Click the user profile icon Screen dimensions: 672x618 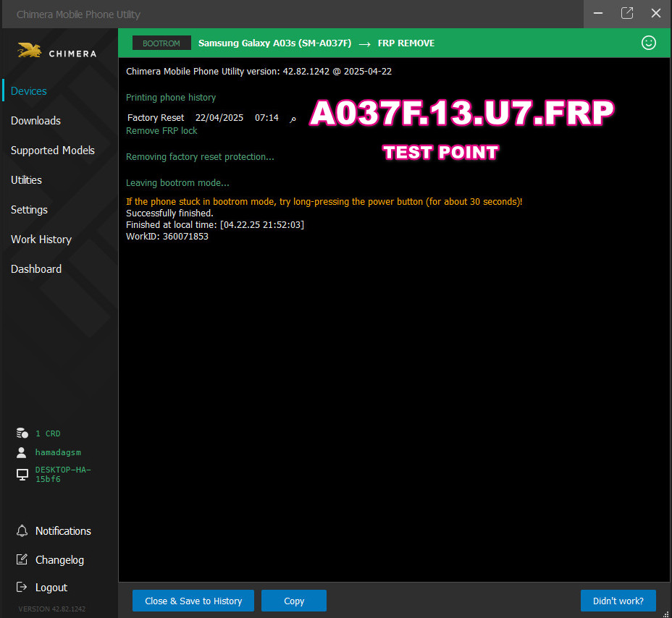click(x=22, y=452)
